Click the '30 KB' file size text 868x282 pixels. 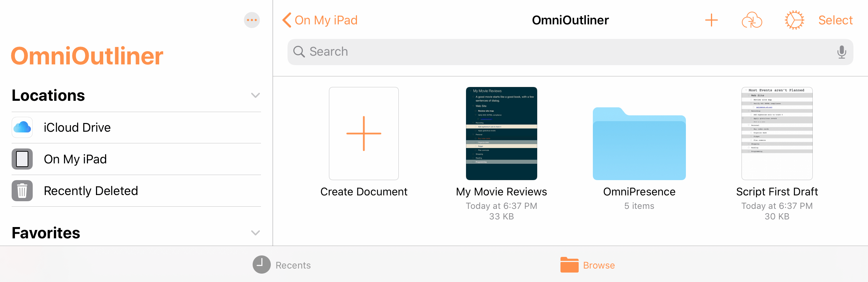[777, 217]
